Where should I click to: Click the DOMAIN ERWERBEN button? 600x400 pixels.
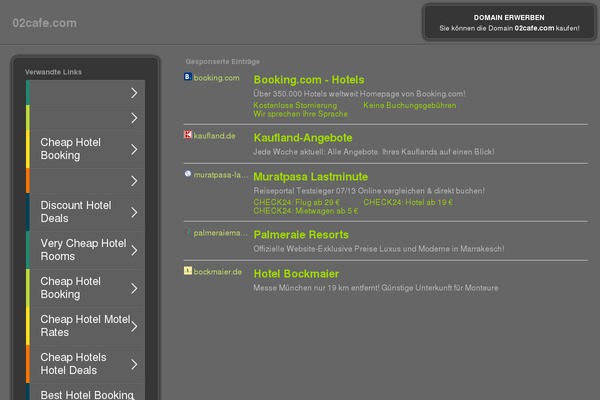509,23
